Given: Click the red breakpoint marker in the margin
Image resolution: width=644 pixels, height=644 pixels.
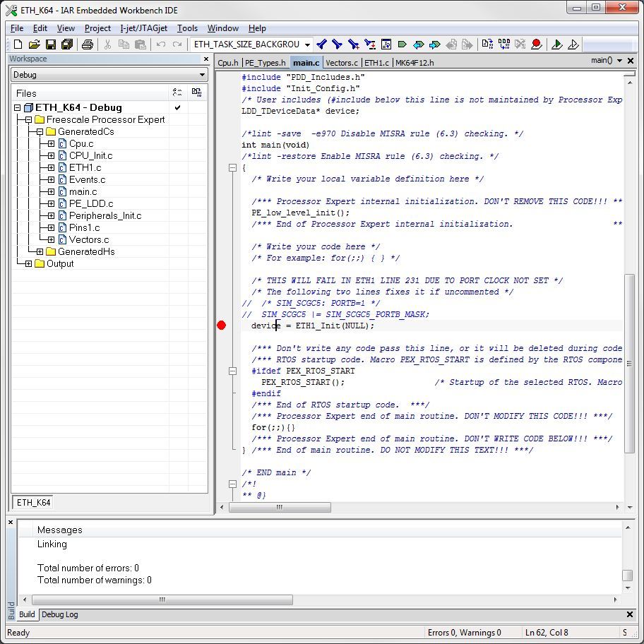Looking at the screenshot, I should tap(222, 326).
